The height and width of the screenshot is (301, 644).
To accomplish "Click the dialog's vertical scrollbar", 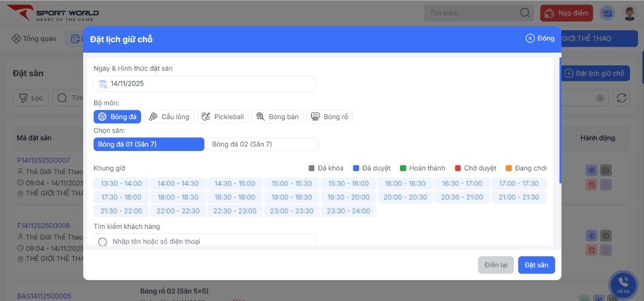I will click(x=560, y=120).
